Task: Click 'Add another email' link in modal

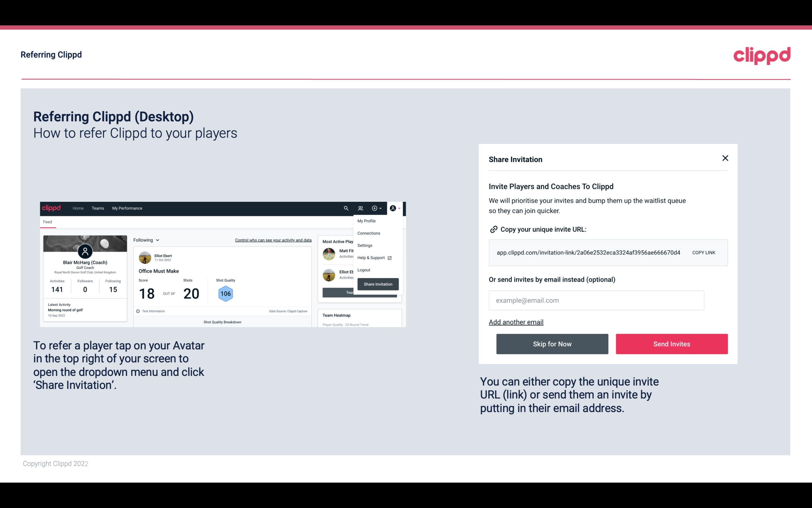Action: pos(516,322)
